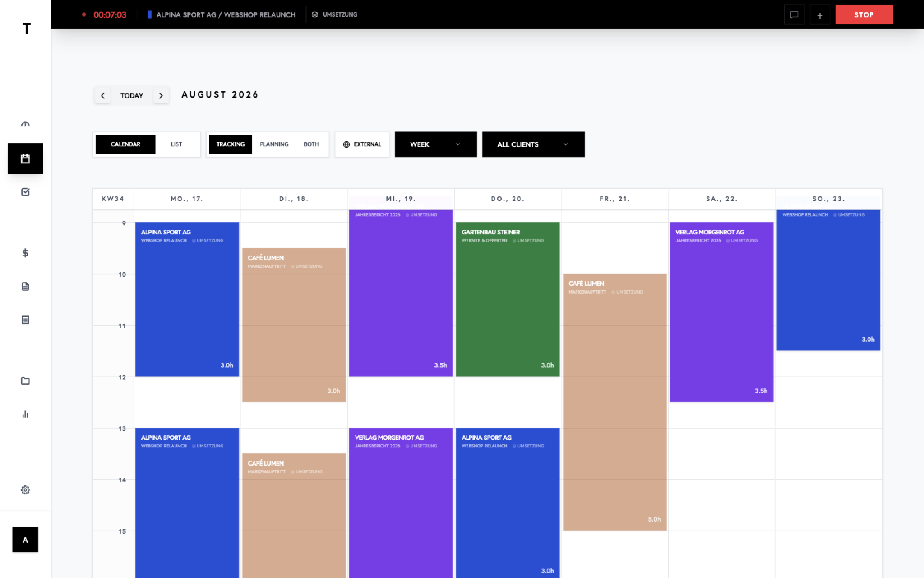Open Tuesday afternoon Café Lumen entry
This screenshot has height=578, width=924.
tap(294, 516)
